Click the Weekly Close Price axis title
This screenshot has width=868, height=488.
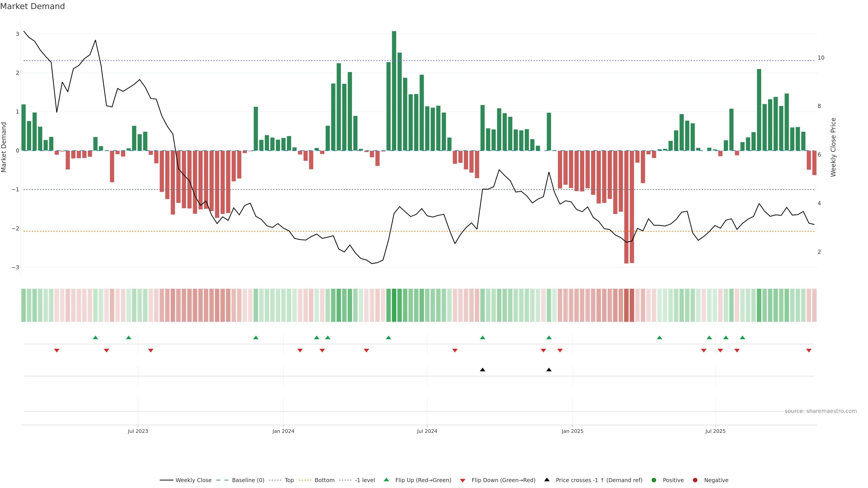(x=833, y=147)
